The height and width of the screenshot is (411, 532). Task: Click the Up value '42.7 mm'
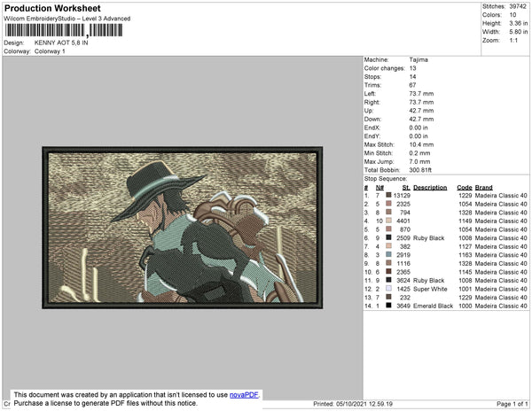pos(421,111)
